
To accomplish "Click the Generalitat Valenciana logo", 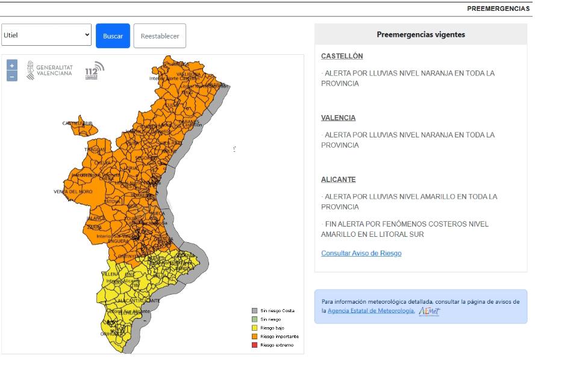I will (x=50, y=71).
